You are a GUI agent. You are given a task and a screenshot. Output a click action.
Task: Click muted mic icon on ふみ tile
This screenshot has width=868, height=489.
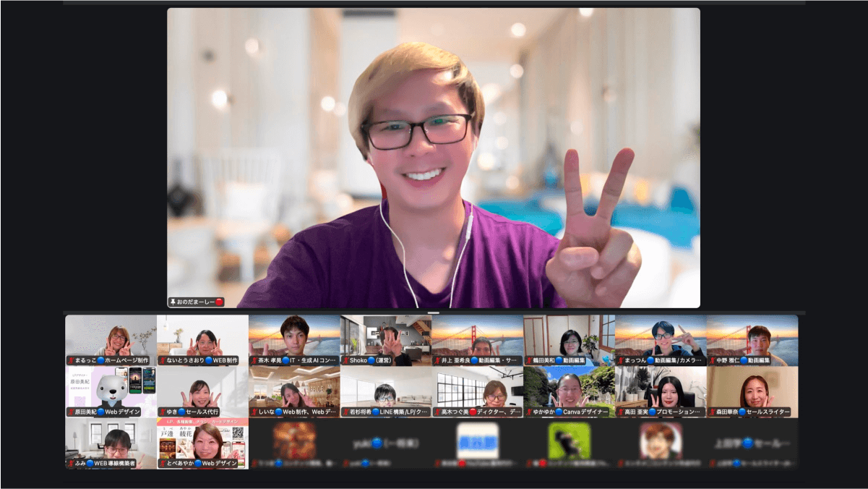pyautogui.click(x=71, y=464)
